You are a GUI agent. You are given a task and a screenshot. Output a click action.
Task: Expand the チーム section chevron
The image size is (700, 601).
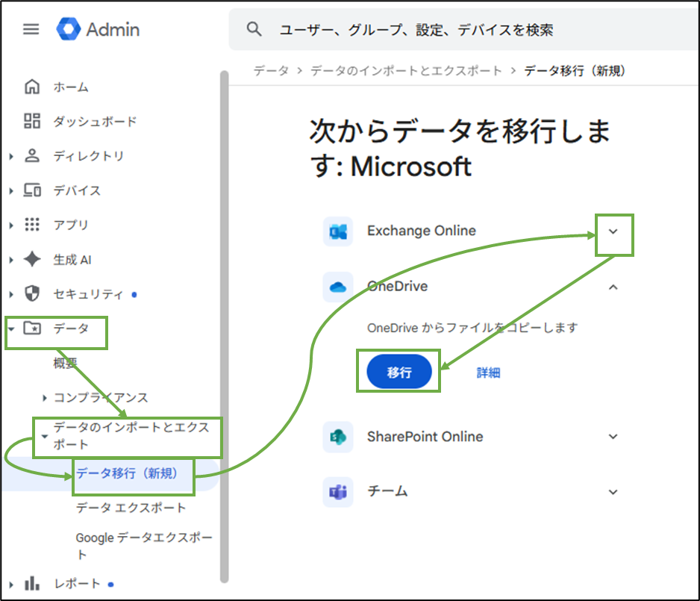pos(613,492)
